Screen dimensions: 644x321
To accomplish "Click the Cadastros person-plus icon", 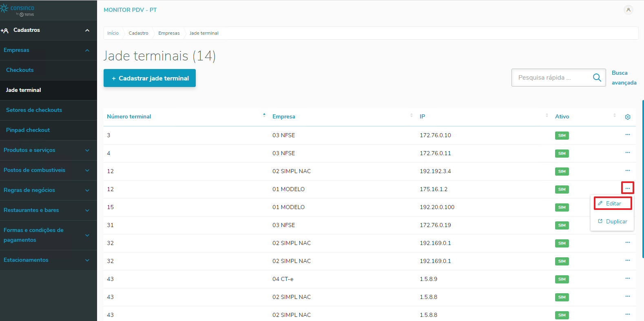I will coord(4,31).
